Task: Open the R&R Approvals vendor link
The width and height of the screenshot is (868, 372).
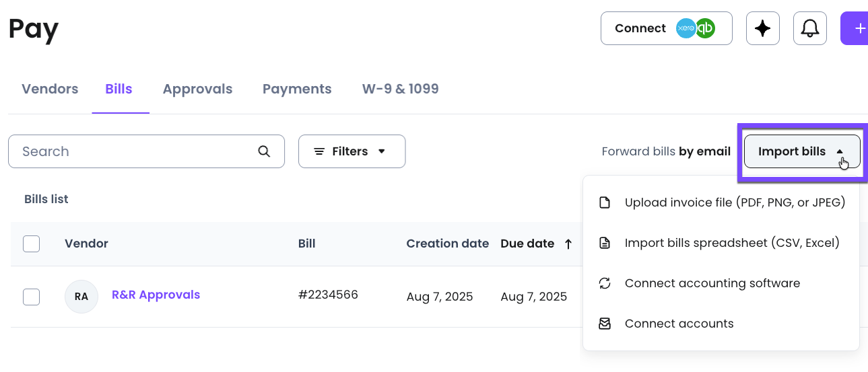Action: coord(156,295)
